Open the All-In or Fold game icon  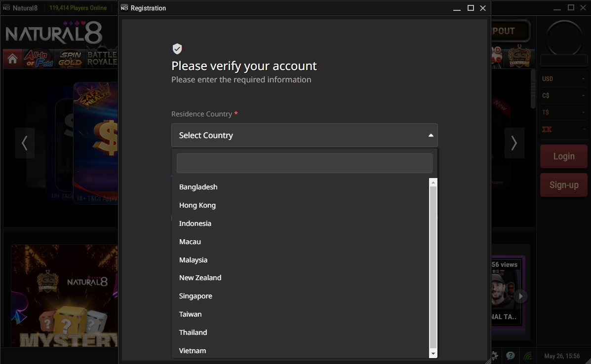[39, 59]
